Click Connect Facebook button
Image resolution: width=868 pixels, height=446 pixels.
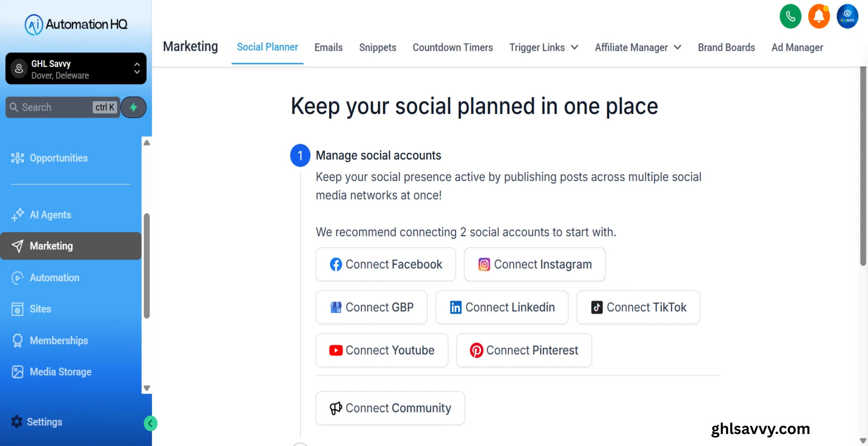pos(386,264)
